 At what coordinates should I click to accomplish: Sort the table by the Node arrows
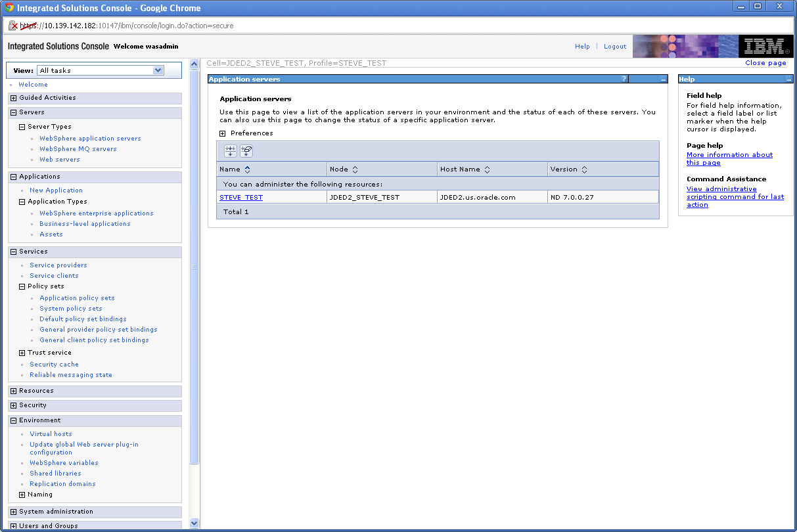pyautogui.click(x=355, y=169)
